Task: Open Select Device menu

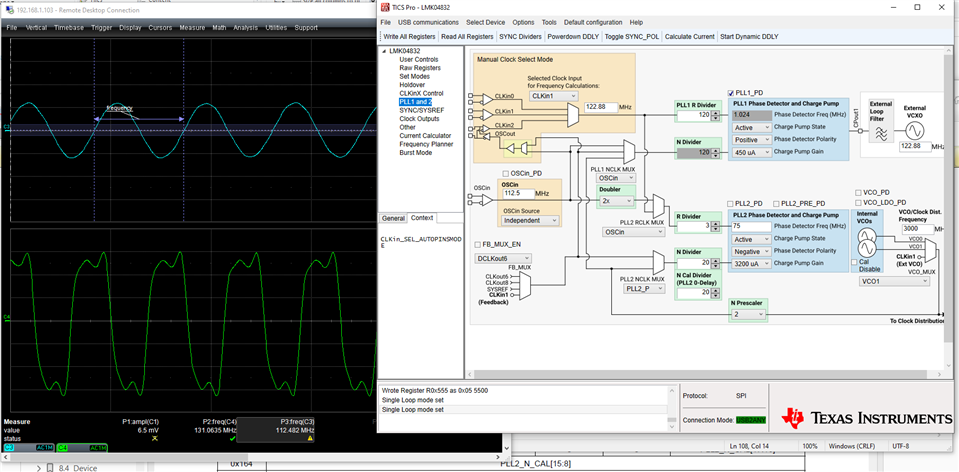Action: click(x=486, y=22)
